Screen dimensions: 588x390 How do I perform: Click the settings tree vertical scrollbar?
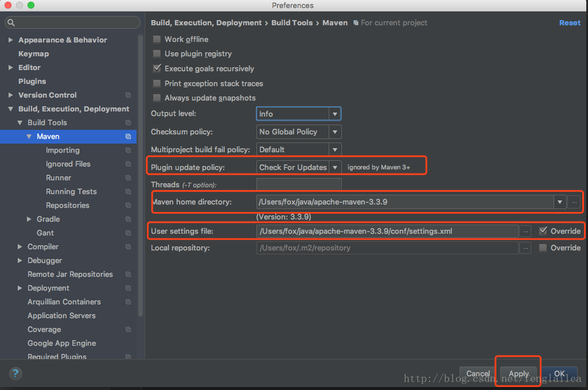141,176
